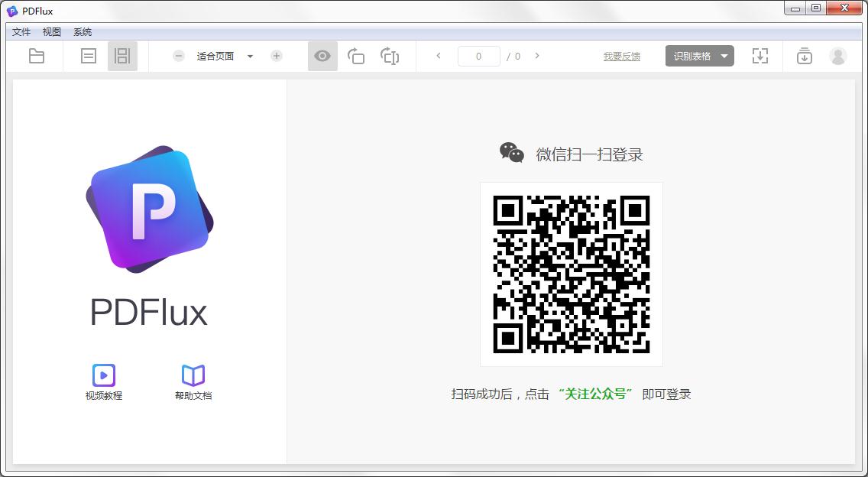Toggle zoom out with minus button
This screenshot has height=477, width=868.
tap(178, 56)
